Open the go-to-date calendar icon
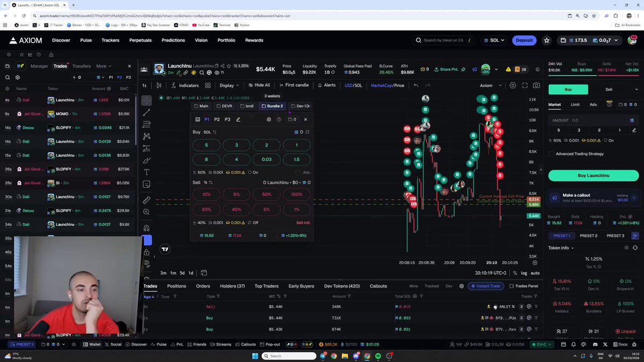The width and height of the screenshot is (644, 362). pyautogui.click(x=204, y=273)
